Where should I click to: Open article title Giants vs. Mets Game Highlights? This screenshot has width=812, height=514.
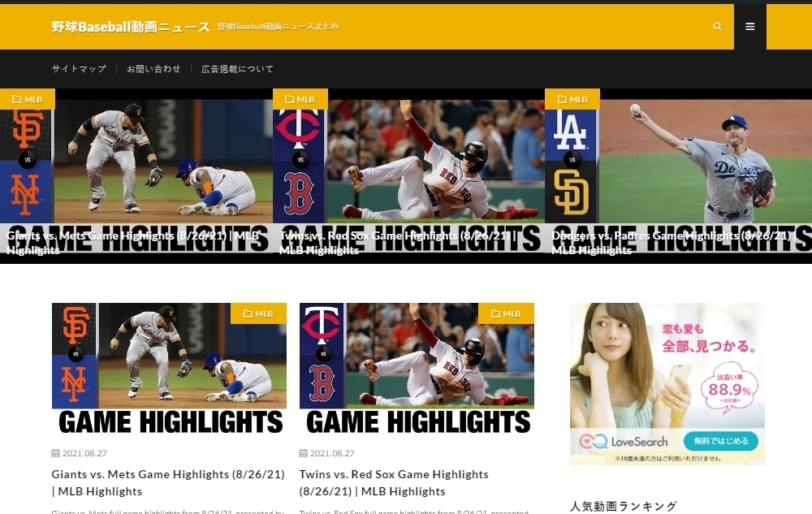pyautogui.click(x=168, y=483)
